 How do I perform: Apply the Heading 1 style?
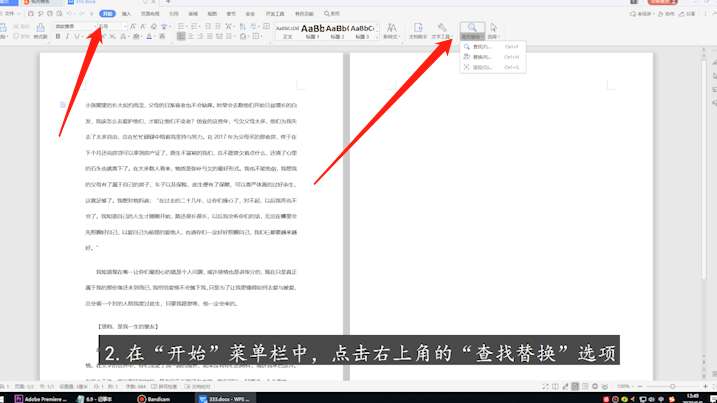click(310, 30)
